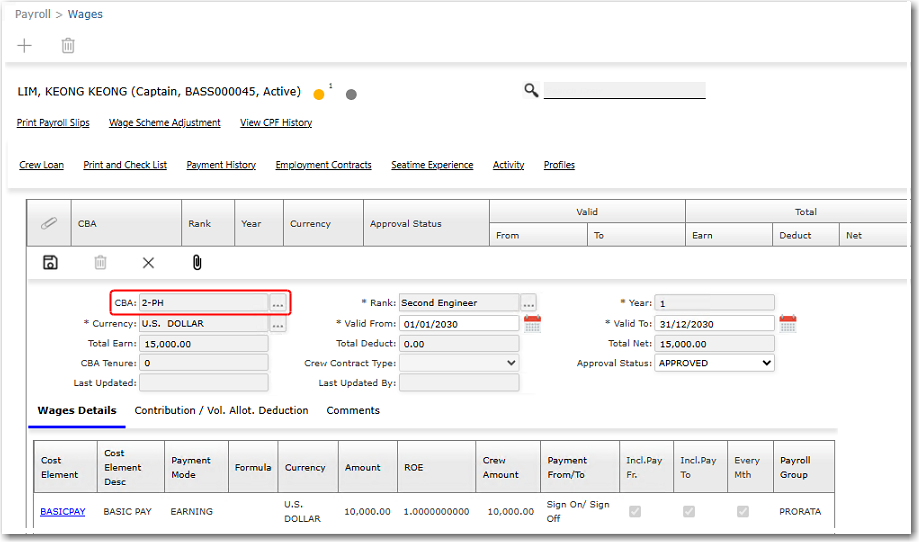Viewport: 919px width, 542px height.
Task: Switch to the Comments tab
Action: 353,410
